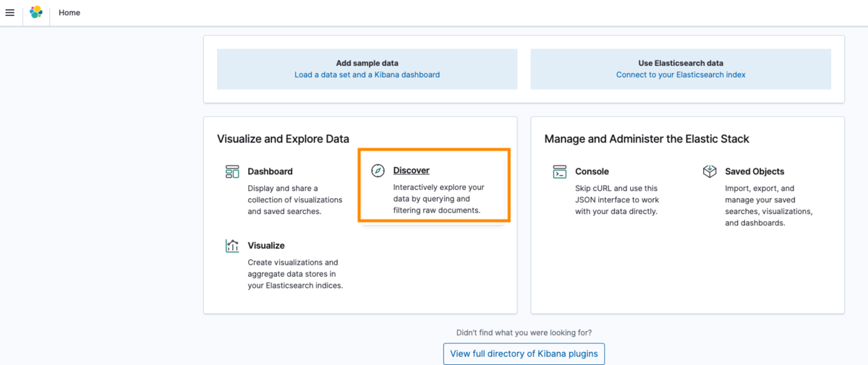Click the Use Elasticsearch data heading
This screenshot has height=365, width=868.
[681, 63]
